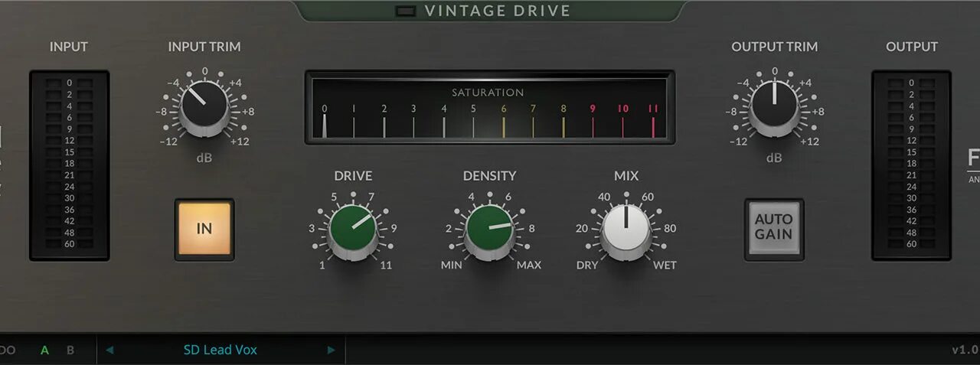Click the SATURATION label in the meter
This screenshot has height=365, width=980.
point(488,93)
